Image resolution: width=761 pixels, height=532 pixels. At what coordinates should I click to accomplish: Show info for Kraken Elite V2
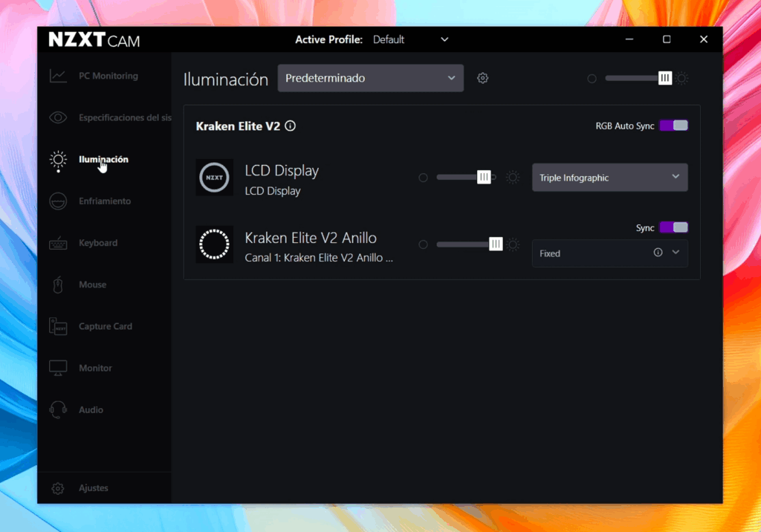291,126
